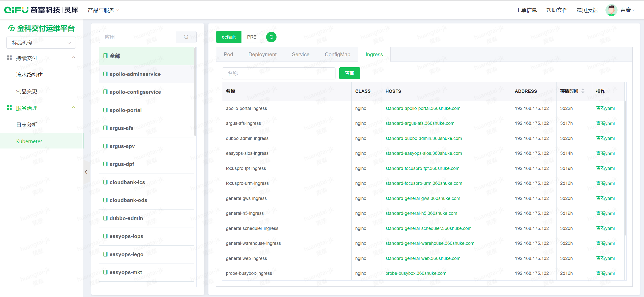The image size is (644, 297).
Task: Open standard-apollo-portal.360shuke.com host link
Action: [423, 108]
